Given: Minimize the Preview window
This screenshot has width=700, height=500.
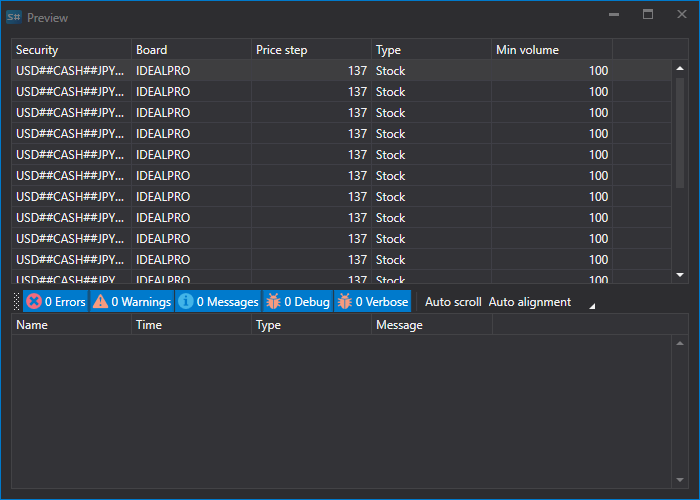Looking at the screenshot, I should pyautogui.click(x=614, y=14).
